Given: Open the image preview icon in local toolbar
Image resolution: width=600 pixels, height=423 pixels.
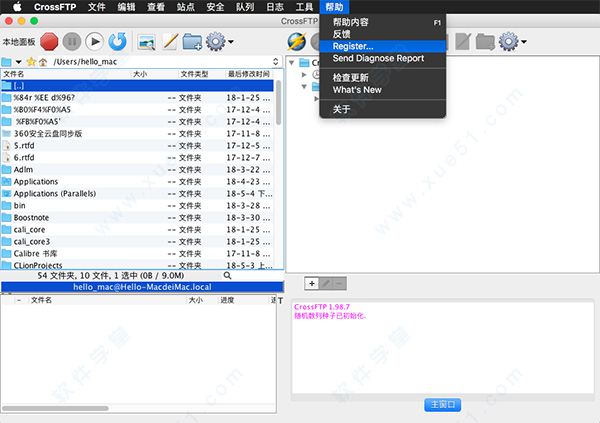Looking at the screenshot, I should (147, 41).
